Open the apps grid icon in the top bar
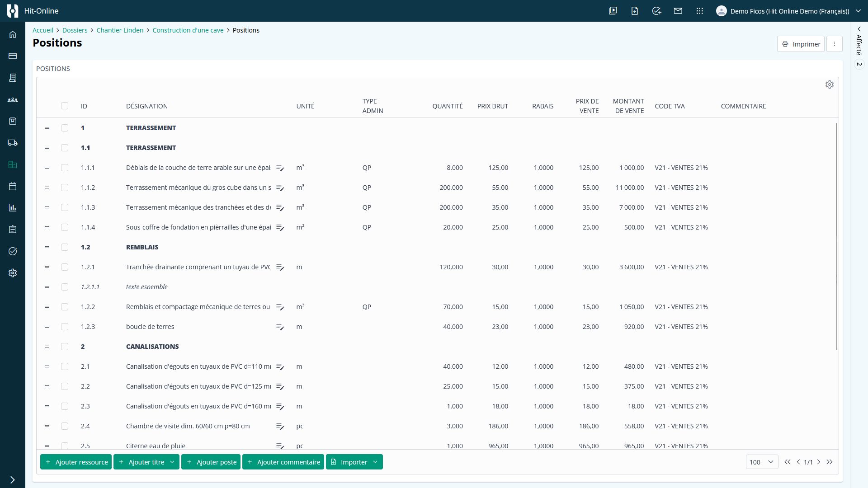This screenshot has width=868, height=488. point(700,11)
